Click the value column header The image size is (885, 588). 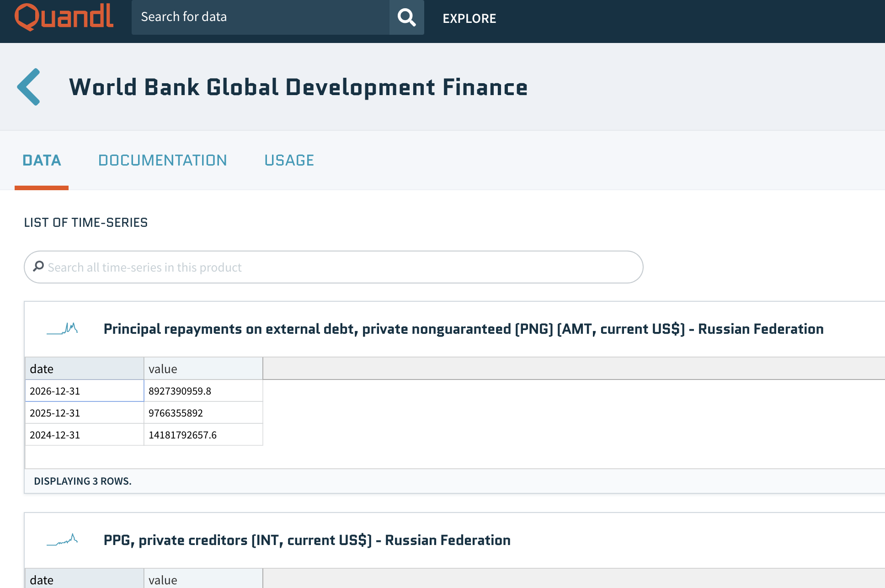[x=203, y=369]
